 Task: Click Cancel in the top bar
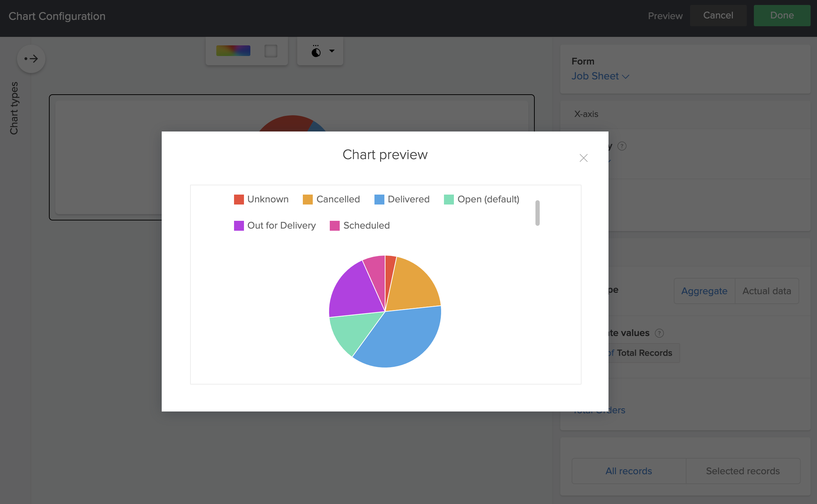(x=718, y=15)
